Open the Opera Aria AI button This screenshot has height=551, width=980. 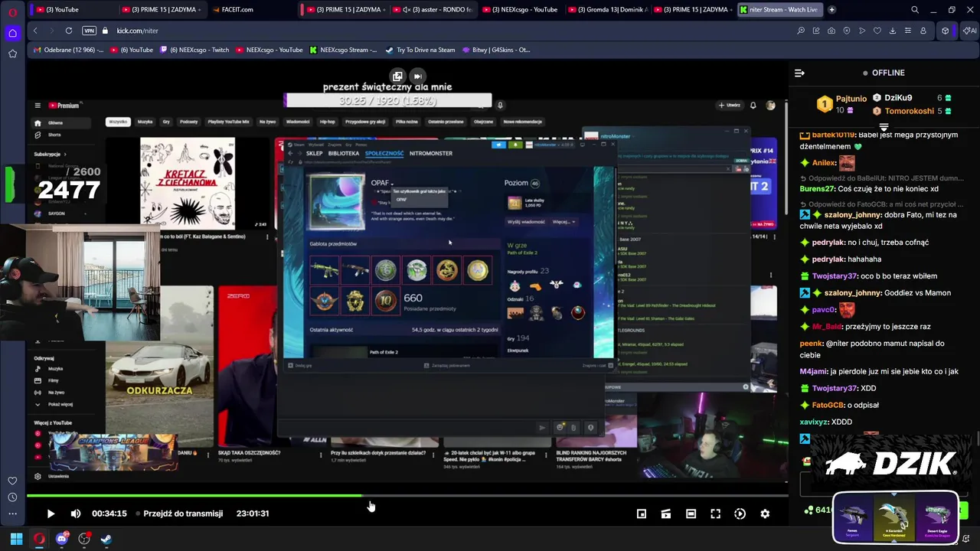[x=969, y=31]
